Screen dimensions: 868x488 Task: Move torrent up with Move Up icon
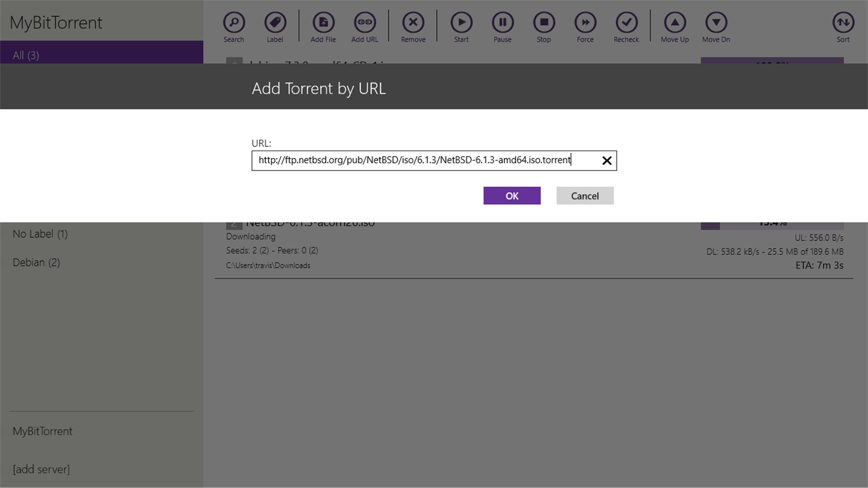tap(675, 23)
